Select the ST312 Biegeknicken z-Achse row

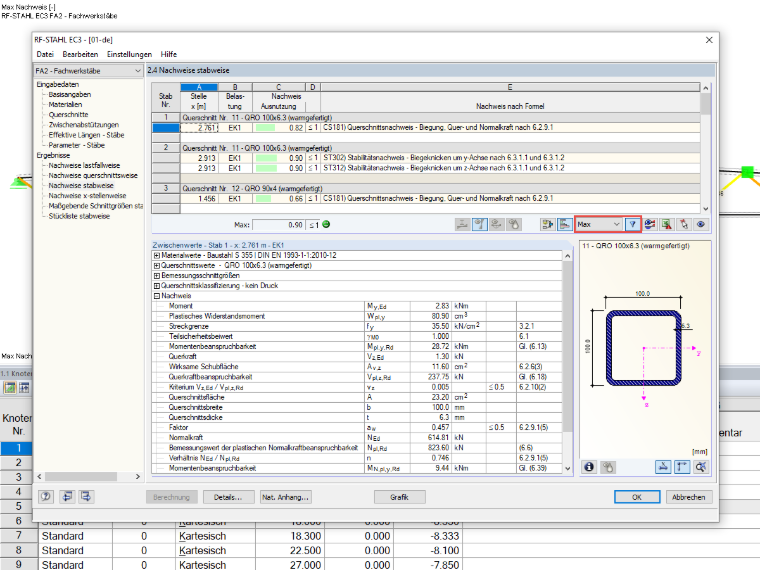point(440,169)
